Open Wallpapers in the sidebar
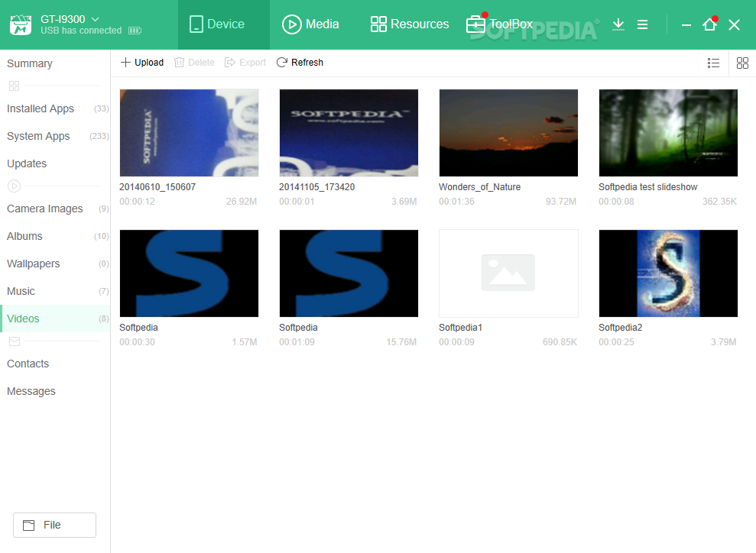This screenshot has height=553, width=756. 55,264
